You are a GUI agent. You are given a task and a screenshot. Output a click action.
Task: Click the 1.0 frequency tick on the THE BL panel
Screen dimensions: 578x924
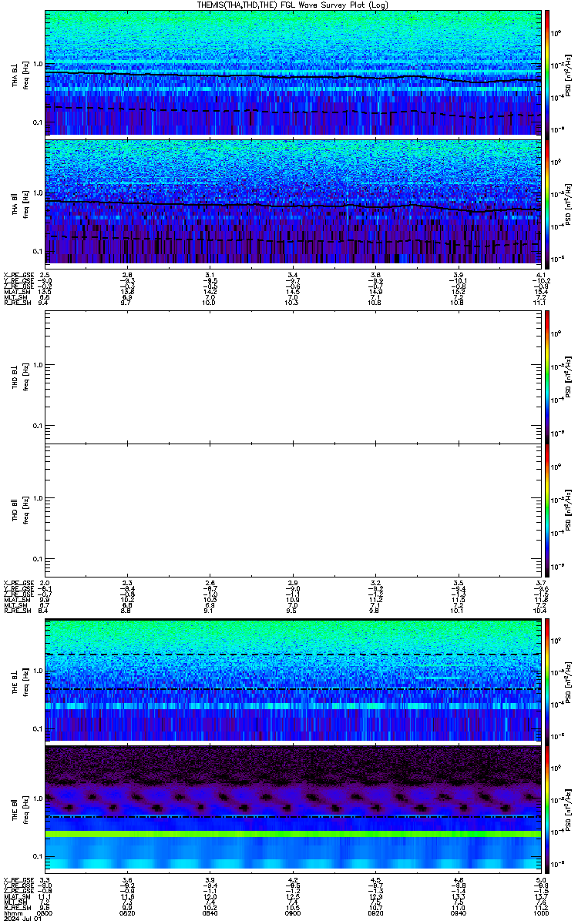(x=38, y=671)
